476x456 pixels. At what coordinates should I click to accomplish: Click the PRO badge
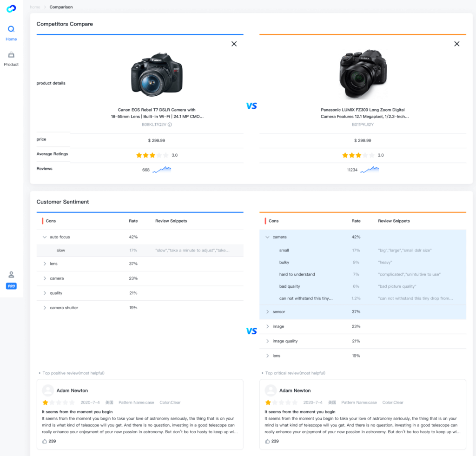[x=11, y=286]
